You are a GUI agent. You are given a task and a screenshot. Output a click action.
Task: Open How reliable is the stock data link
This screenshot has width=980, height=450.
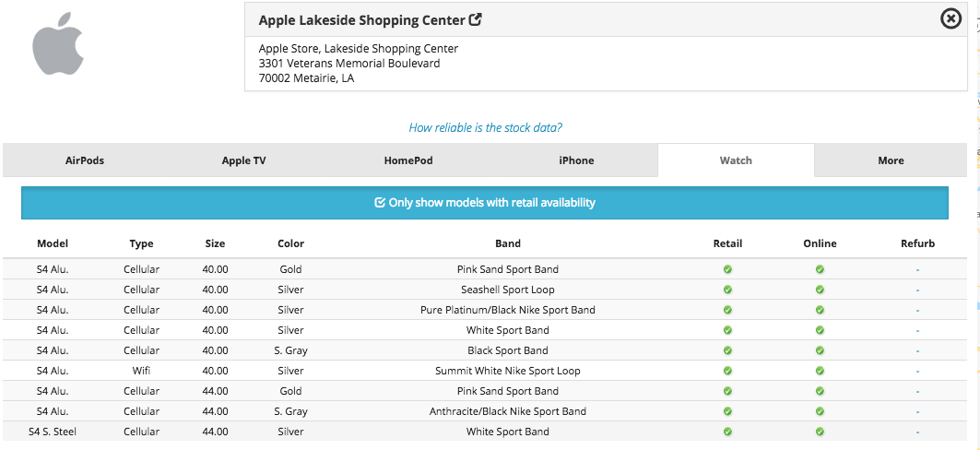[x=485, y=128]
